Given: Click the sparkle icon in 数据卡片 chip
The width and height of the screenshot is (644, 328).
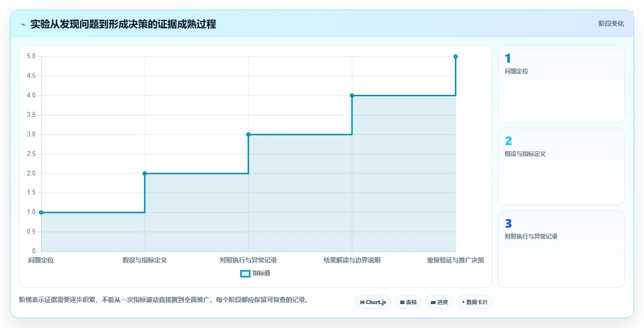Looking at the screenshot, I should [463, 302].
